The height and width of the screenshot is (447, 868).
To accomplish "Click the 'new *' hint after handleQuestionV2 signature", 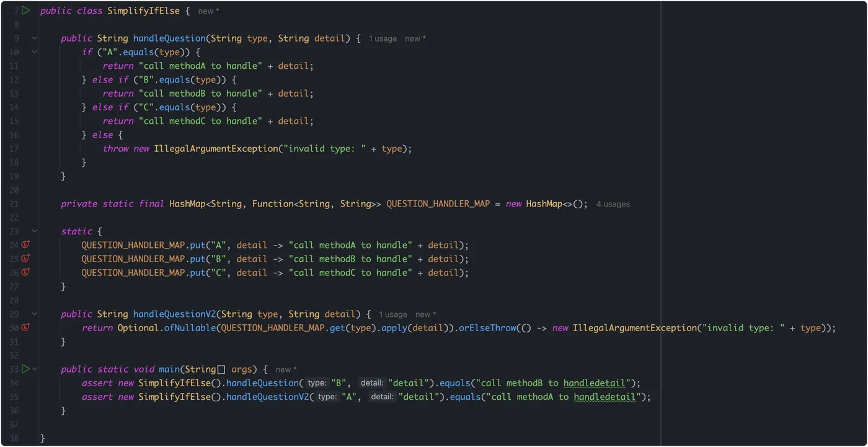I will (x=426, y=314).
